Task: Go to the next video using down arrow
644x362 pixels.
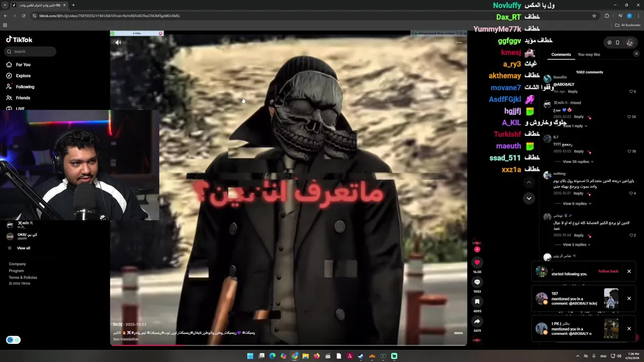Action: (529, 198)
